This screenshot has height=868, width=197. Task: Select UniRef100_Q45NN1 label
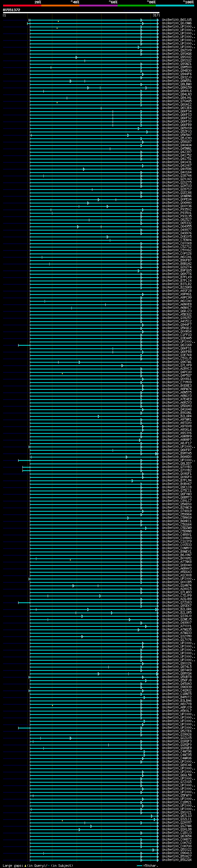(177, 149)
